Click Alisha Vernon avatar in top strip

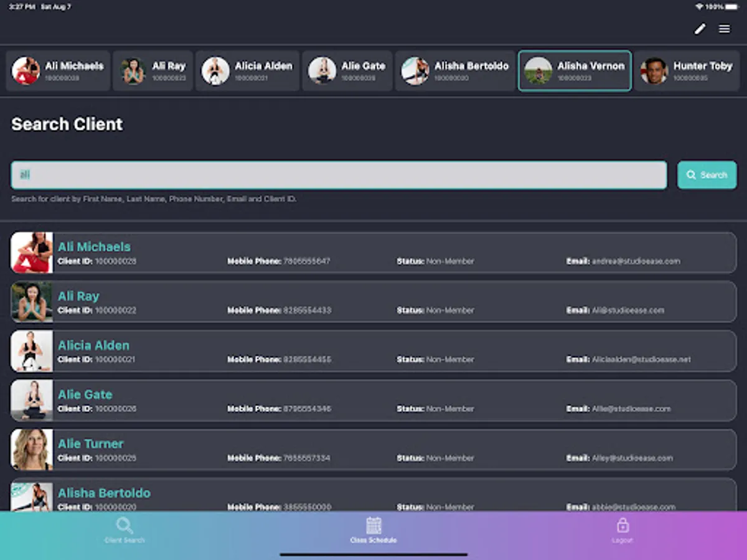538,71
